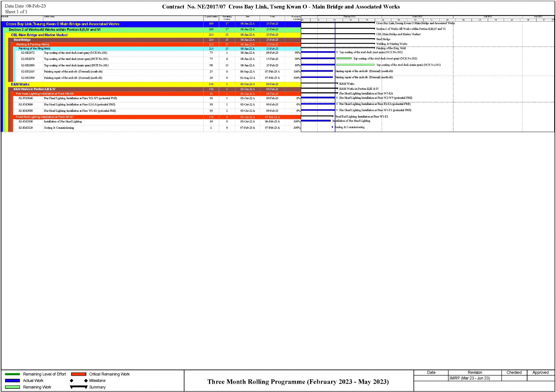Select the Original Duration column header
This screenshot has height=392, width=556.
(x=211, y=18)
